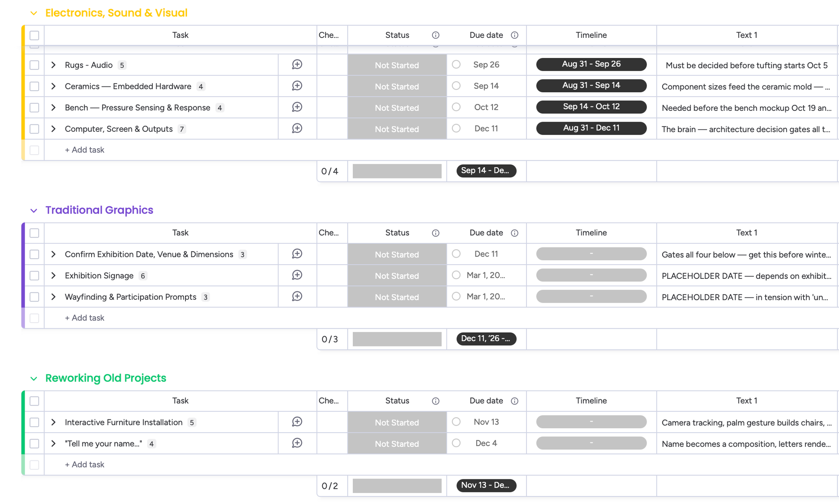Click the Due date info icon in Electronics header
839x504 pixels.
pos(514,35)
